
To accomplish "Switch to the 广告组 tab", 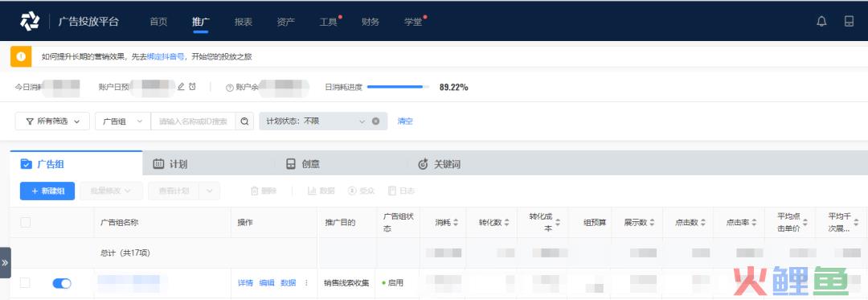I will [76, 164].
